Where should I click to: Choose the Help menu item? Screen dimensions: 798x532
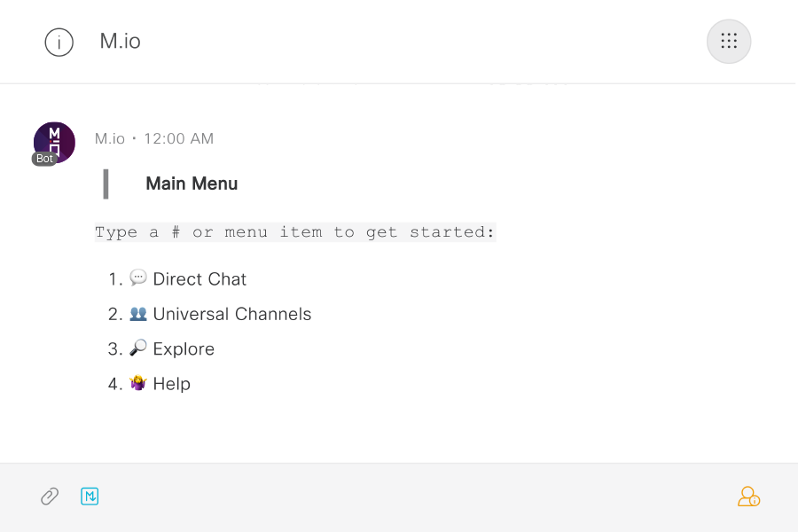point(171,384)
